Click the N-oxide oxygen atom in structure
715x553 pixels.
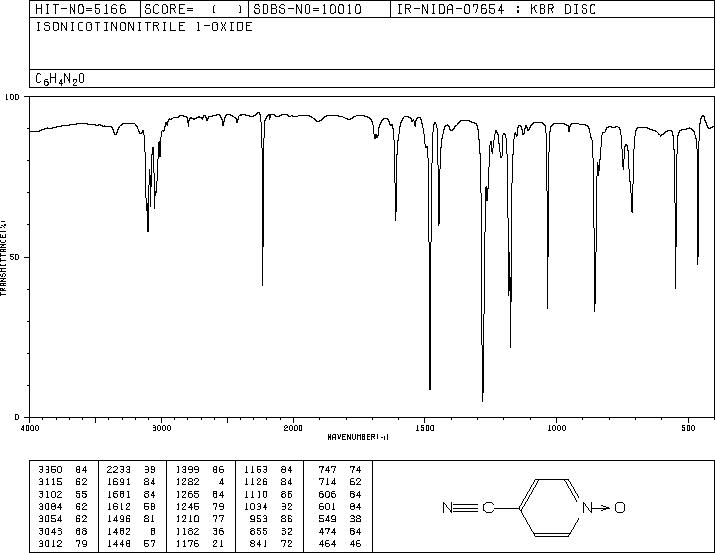(620, 507)
